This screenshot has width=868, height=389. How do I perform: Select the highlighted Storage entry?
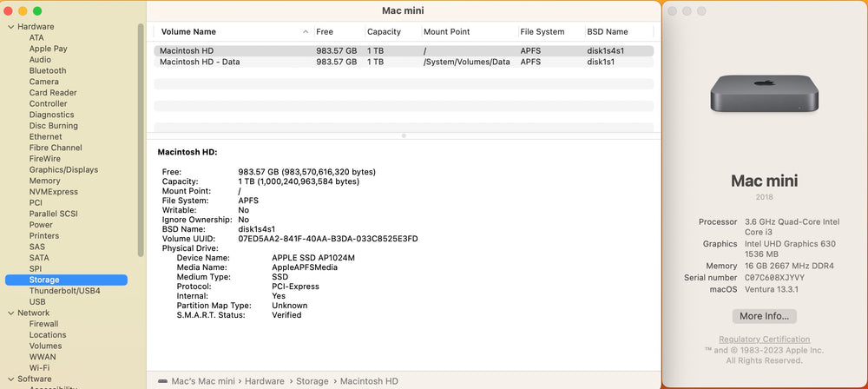click(x=67, y=280)
